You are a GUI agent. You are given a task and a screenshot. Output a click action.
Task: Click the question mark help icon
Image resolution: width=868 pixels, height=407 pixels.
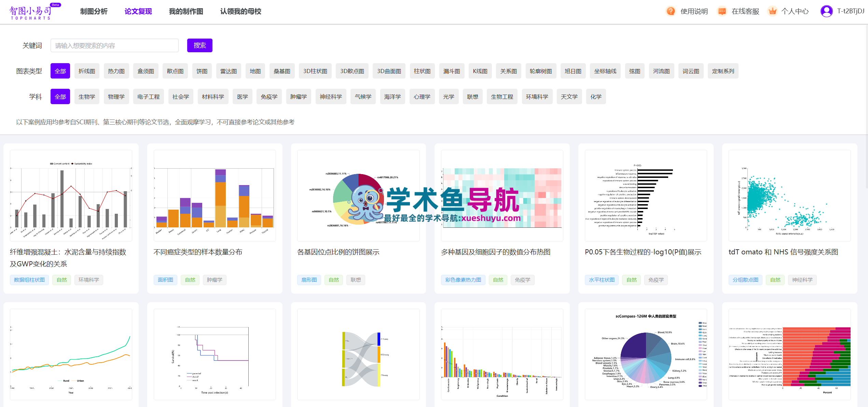click(671, 11)
